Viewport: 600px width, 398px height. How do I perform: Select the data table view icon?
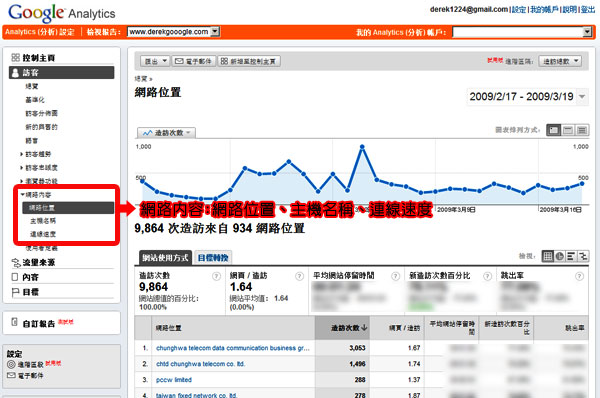tap(548, 256)
